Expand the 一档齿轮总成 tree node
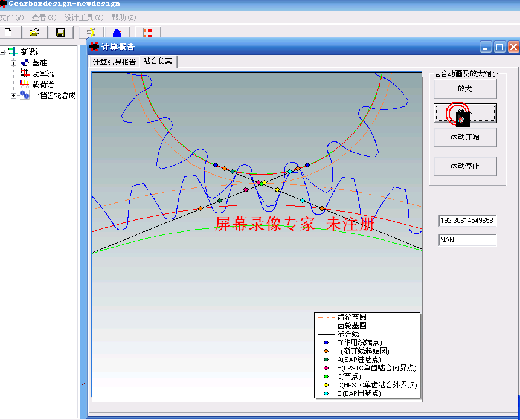This screenshot has height=420, width=520. coord(13,95)
